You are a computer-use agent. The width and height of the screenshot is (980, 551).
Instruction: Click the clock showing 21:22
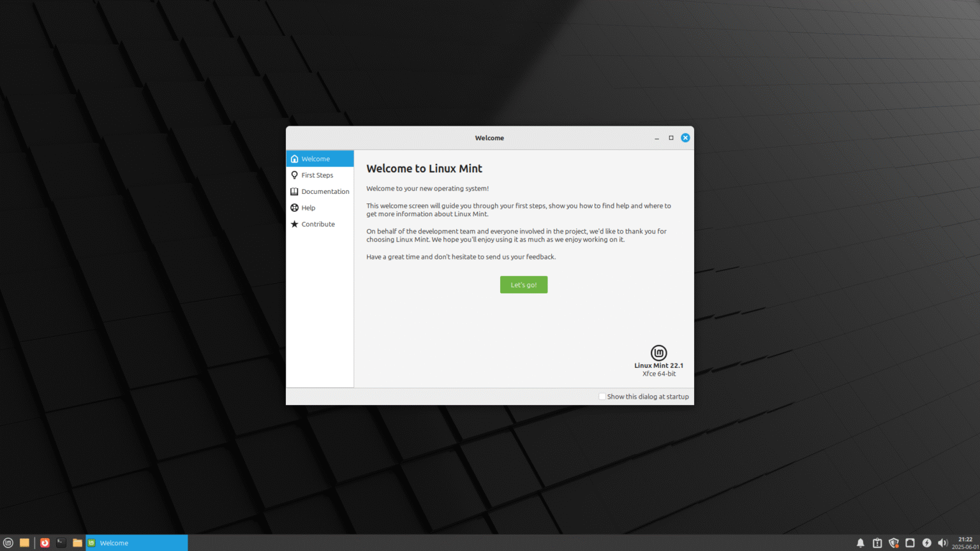click(963, 539)
